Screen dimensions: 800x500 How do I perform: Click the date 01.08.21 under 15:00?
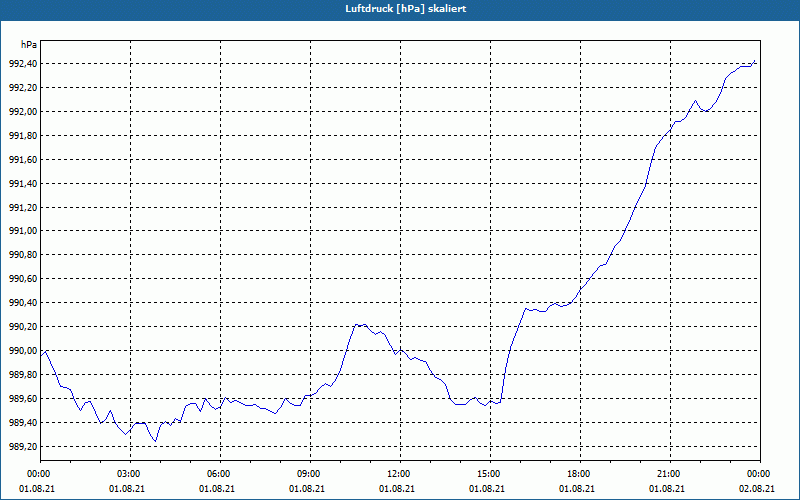tap(487, 489)
